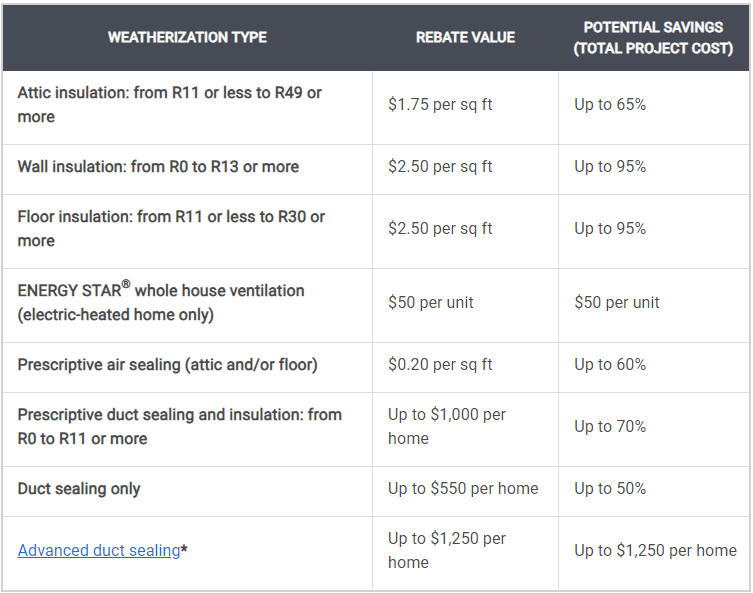The width and height of the screenshot is (753, 593).
Task: Open the Advanced duct sealing link
Action: (98, 550)
